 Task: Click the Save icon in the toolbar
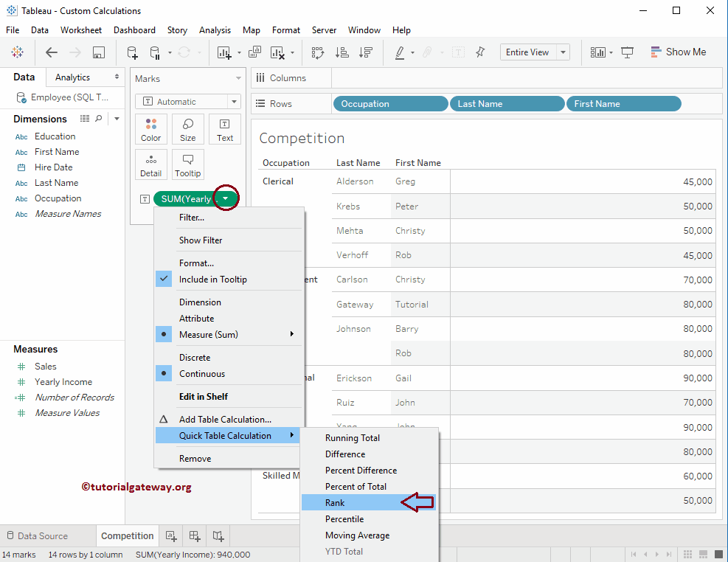pos(100,52)
